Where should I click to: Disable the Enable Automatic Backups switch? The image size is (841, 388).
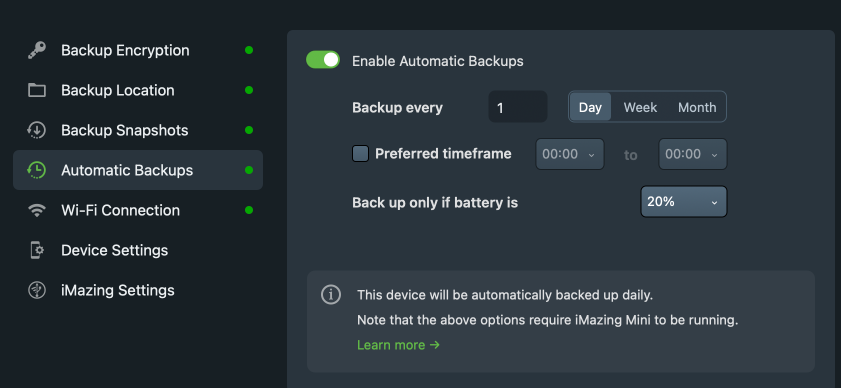[323, 60]
